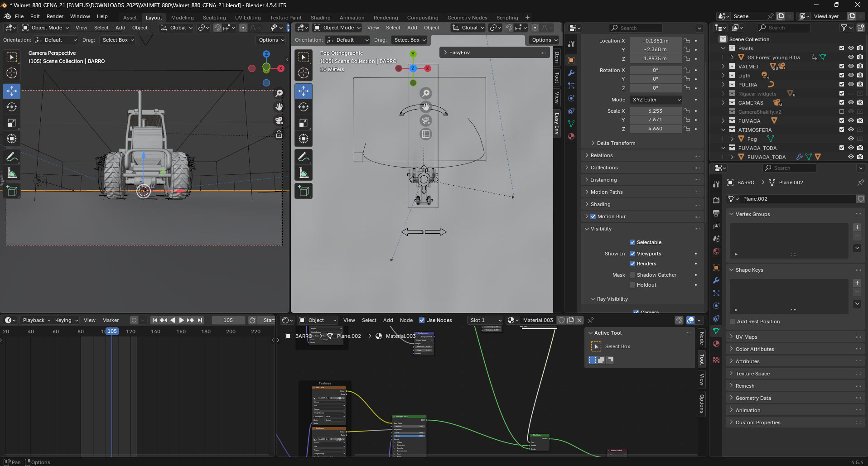
Task: Click Plane.002 in the node editor breadcrumb
Action: [349, 336]
